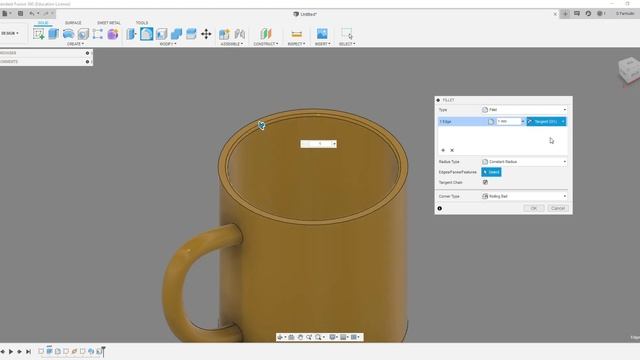
Task: Select the Untitled document tab
Action: [x=305, y=14]
